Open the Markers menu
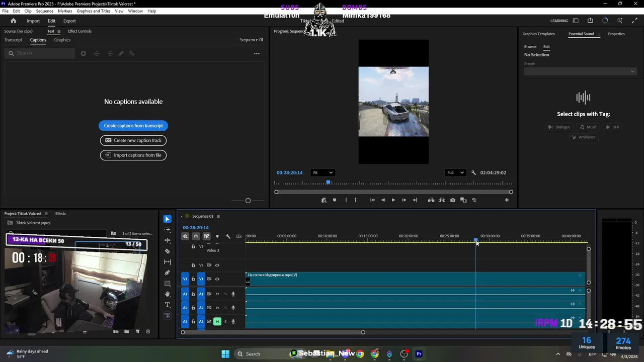The height and width of the screenshot is (362, 644). [x=65, y=11]
